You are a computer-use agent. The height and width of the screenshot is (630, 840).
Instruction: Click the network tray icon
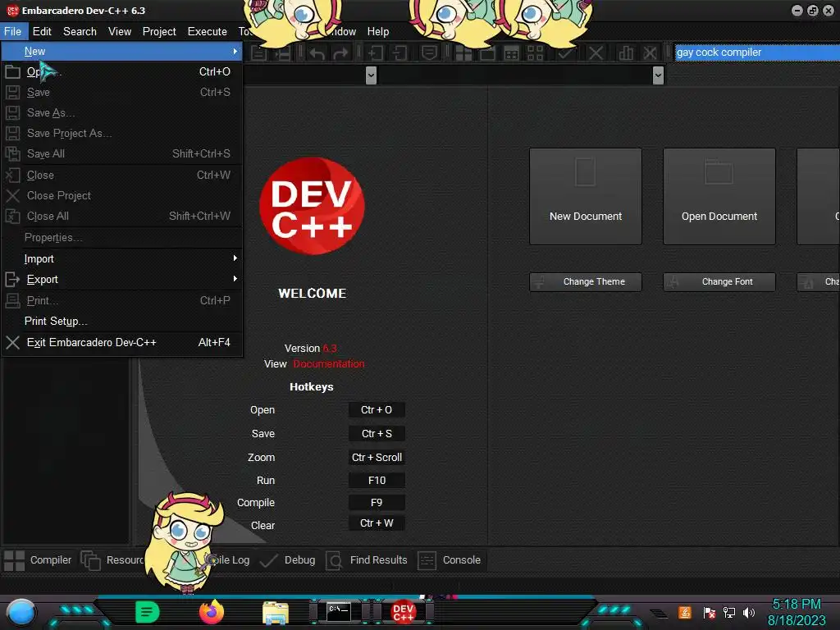click(728, 612)
